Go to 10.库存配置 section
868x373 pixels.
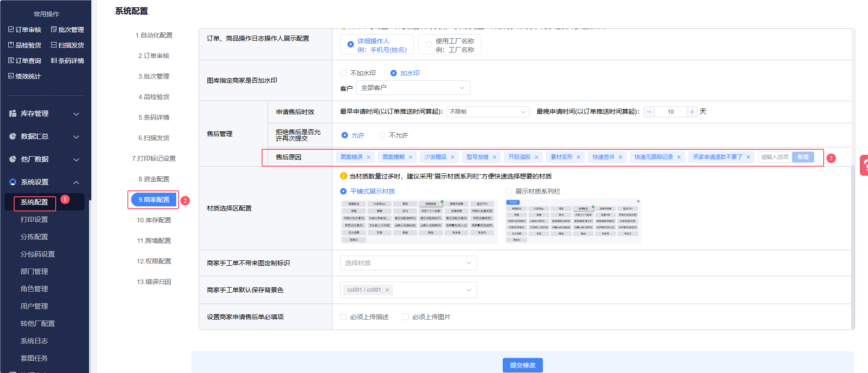154,220
